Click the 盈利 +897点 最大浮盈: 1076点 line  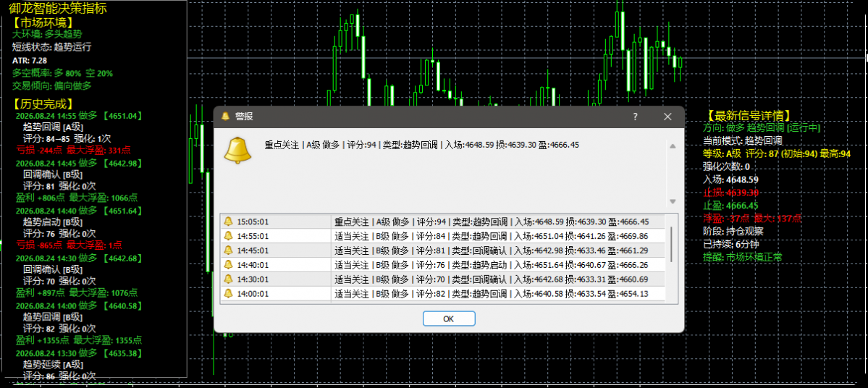77,292
